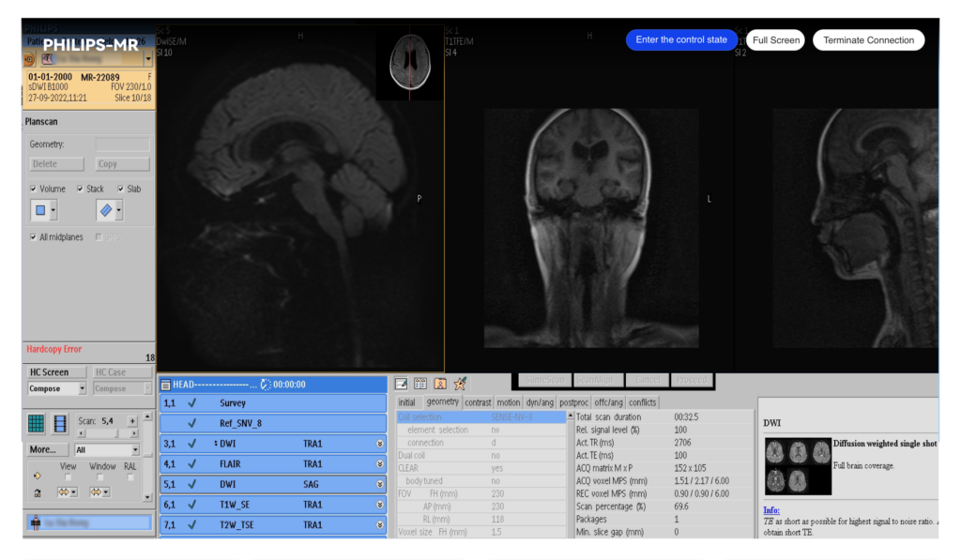Click the blue diamond slab shape icon
961x560 pixels.
click(106, 210)
